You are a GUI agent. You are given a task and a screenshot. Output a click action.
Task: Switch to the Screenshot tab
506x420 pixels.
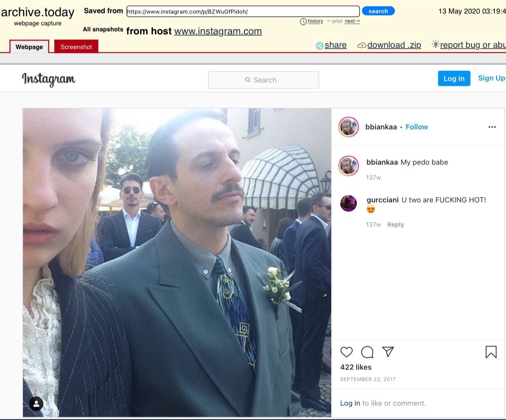[76, 47]
